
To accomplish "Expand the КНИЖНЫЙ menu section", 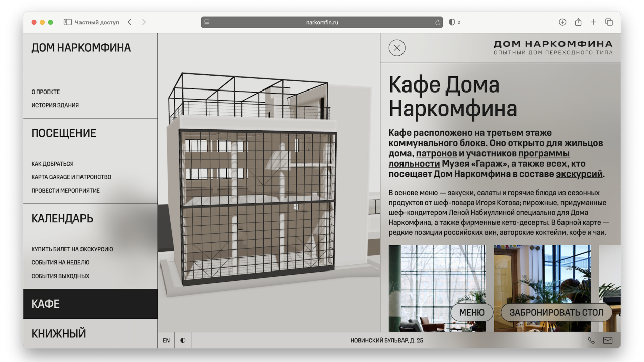I will 58,333.
